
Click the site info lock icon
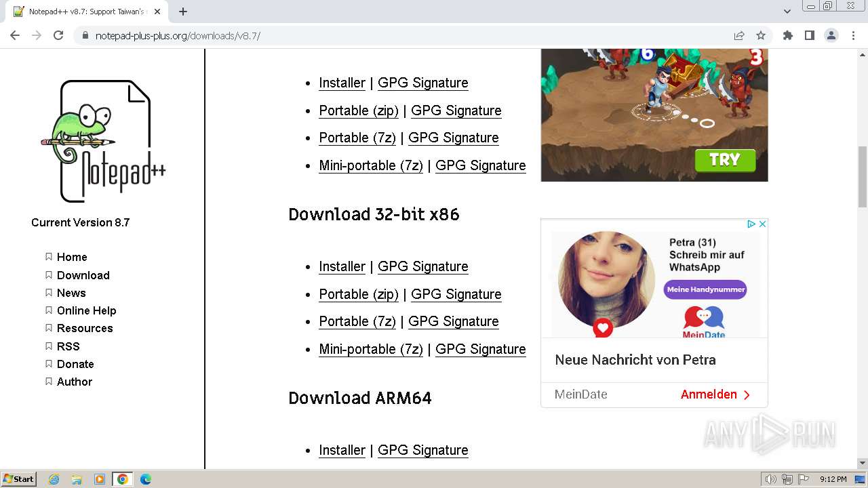coord(85,35)
